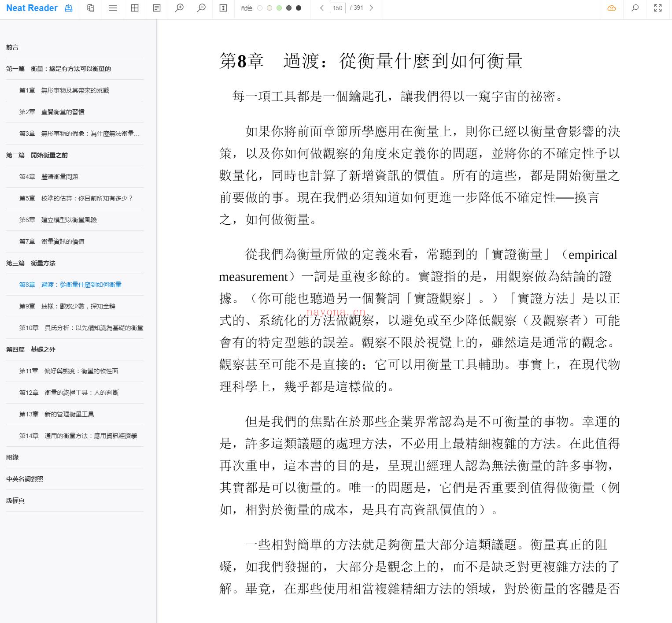Click the 配色 label
The height and width of the screenshot is (623, 672).
point(247,8)
